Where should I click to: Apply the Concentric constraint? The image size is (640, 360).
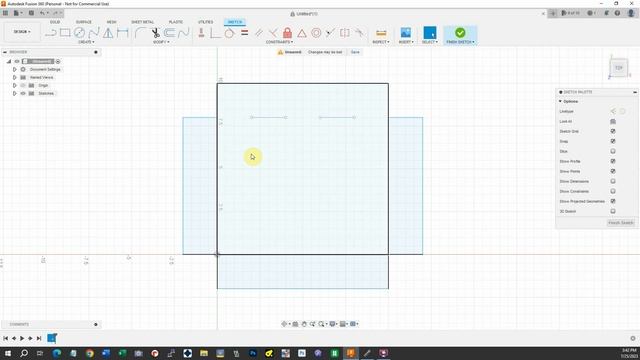point(316,33)
